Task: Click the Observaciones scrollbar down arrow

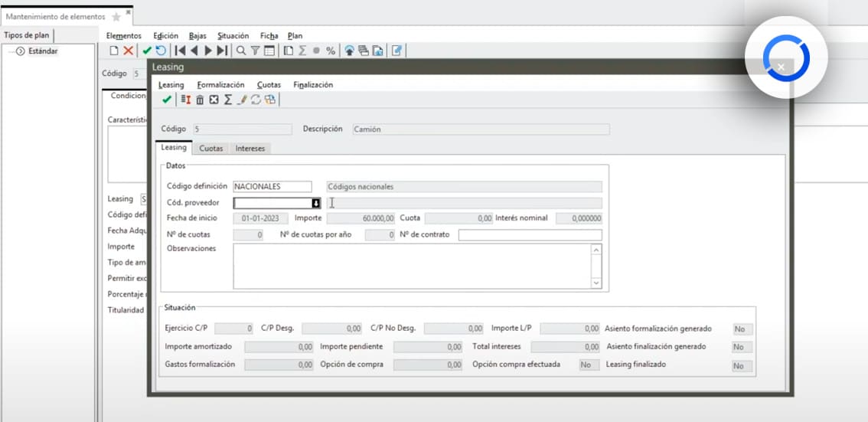Action: (596, 283)
